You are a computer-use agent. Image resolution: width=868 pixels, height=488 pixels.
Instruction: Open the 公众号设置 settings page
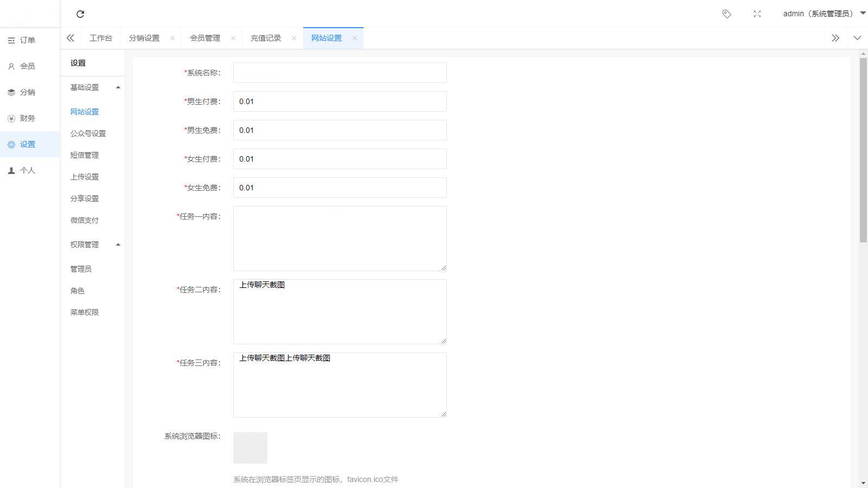point(88,133)
